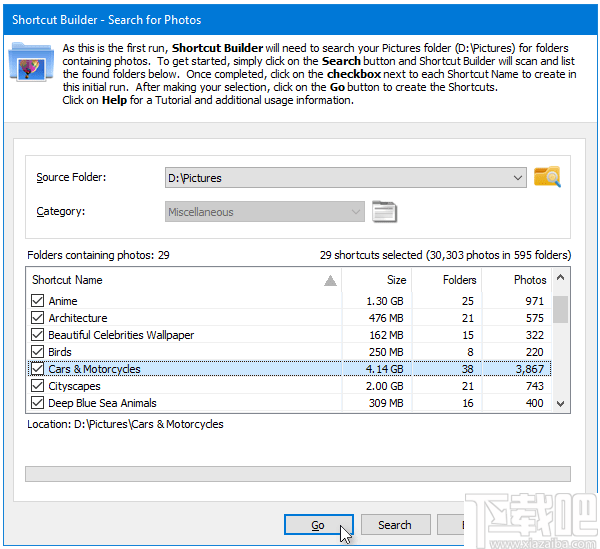600x549 pixels.
Task: Toggle the Cars & Motorcycles checkbox
Action: coord(38,369)
